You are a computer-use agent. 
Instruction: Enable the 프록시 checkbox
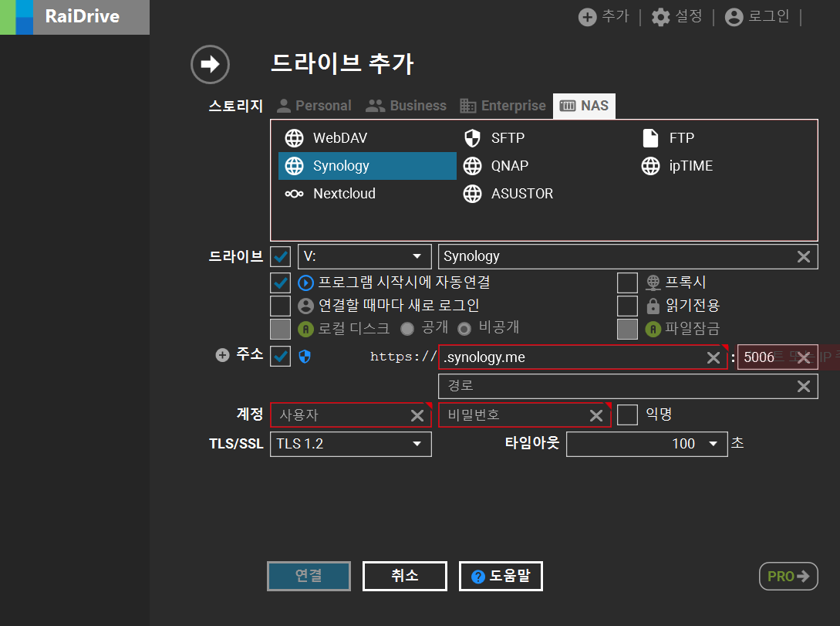pyautogui.click(x=627, y=283)
